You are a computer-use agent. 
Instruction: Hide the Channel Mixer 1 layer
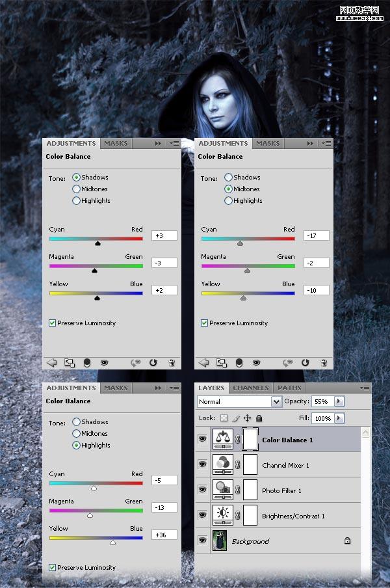[x=202, y=464]
